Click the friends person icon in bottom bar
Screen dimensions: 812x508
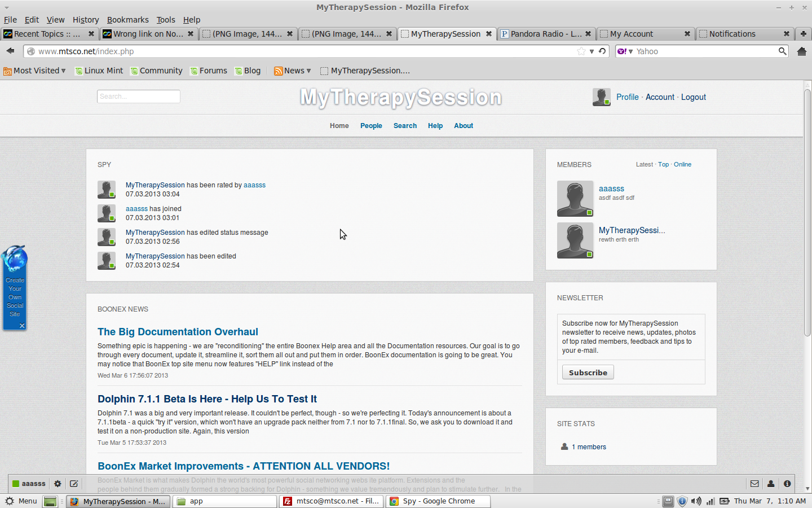[771, 484]
